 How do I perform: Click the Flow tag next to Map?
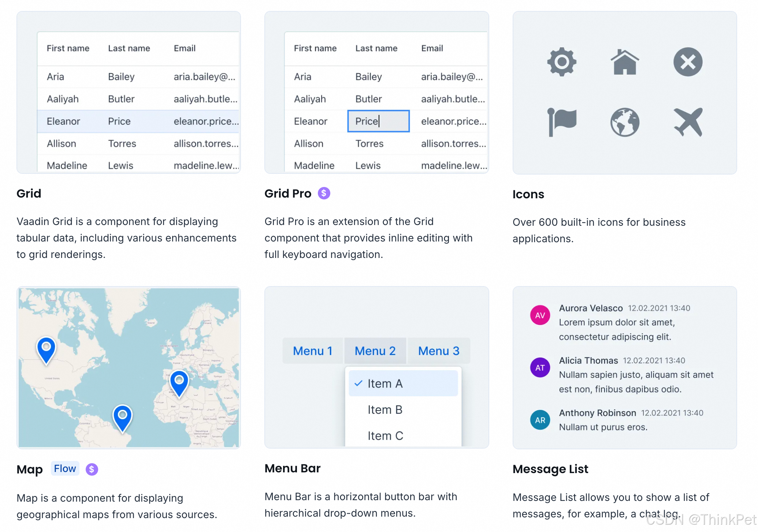pos(65,469)
